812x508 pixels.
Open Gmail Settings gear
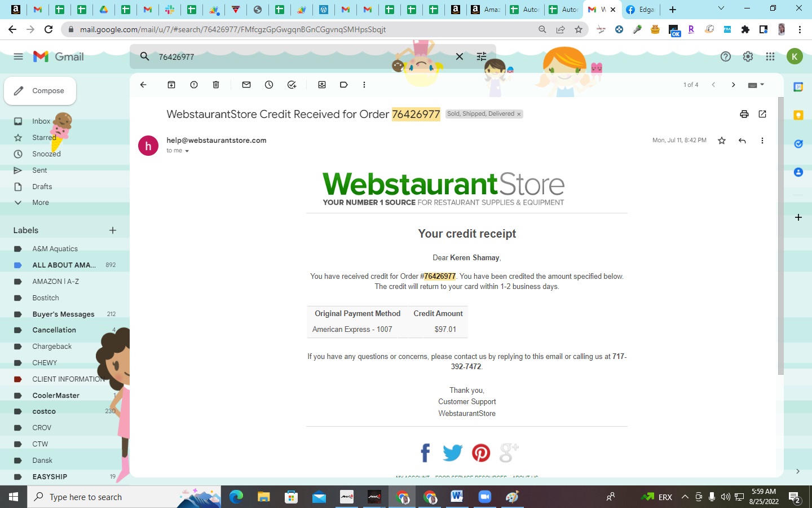click(748, 56)
